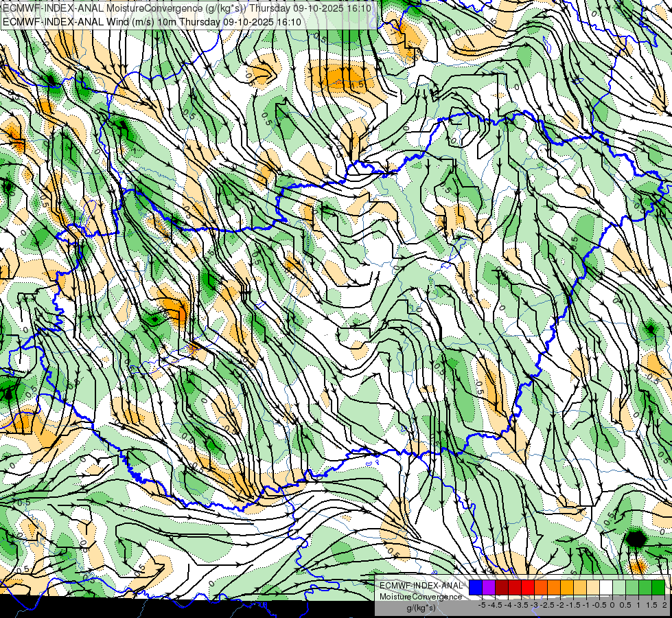The width and height of the screenshot is (672, 618).
Task: Click the '2' tick label at legend end
Action: pyautogui.click(x=664, y=605)
